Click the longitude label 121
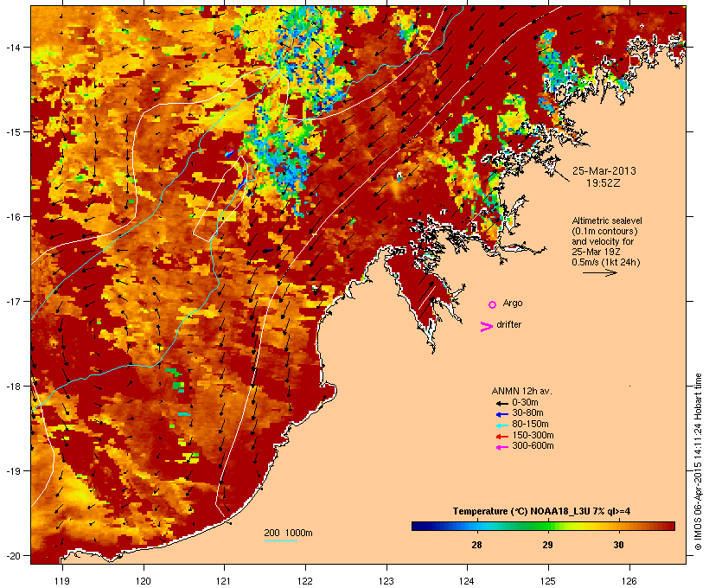 pyautogui.click(x=224, y=581)
